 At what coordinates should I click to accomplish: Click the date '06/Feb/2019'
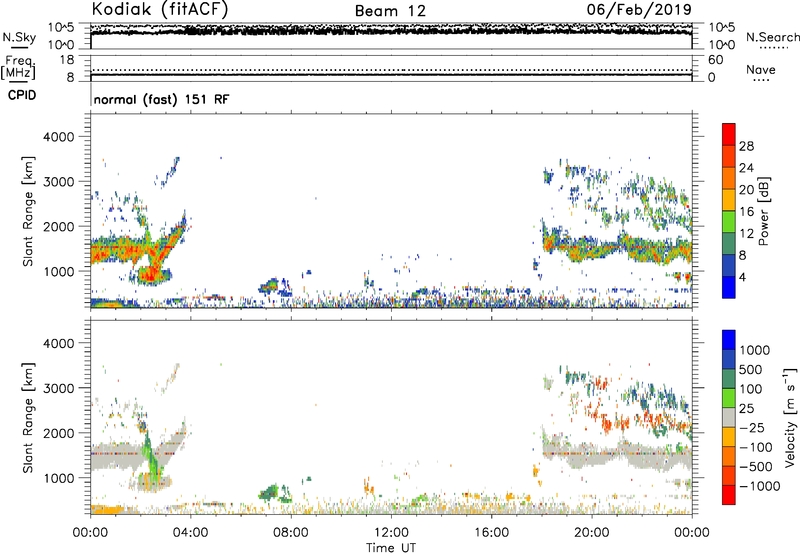point(639,9)
